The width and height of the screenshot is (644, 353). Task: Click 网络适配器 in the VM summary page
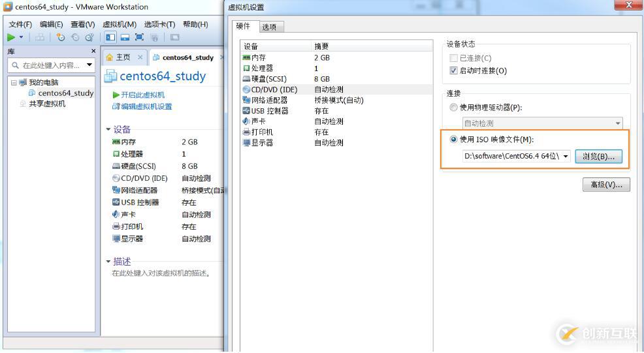(x=139, y=191)
